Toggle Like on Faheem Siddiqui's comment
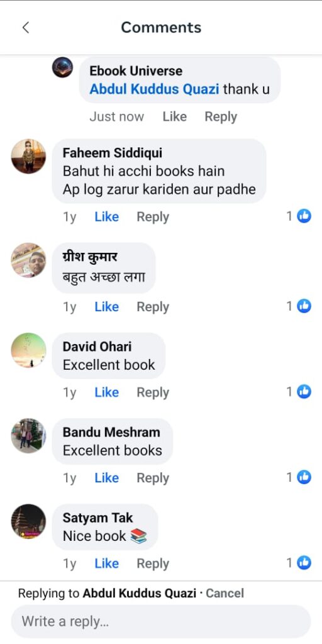The height and width of the screenshot is (644, 322). [107, 217]
